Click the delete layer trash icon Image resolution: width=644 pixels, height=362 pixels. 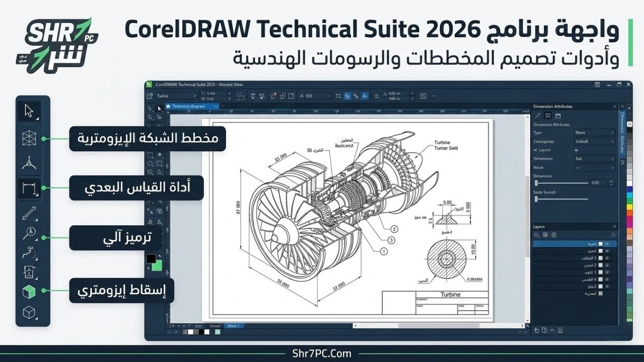[554, 234]
